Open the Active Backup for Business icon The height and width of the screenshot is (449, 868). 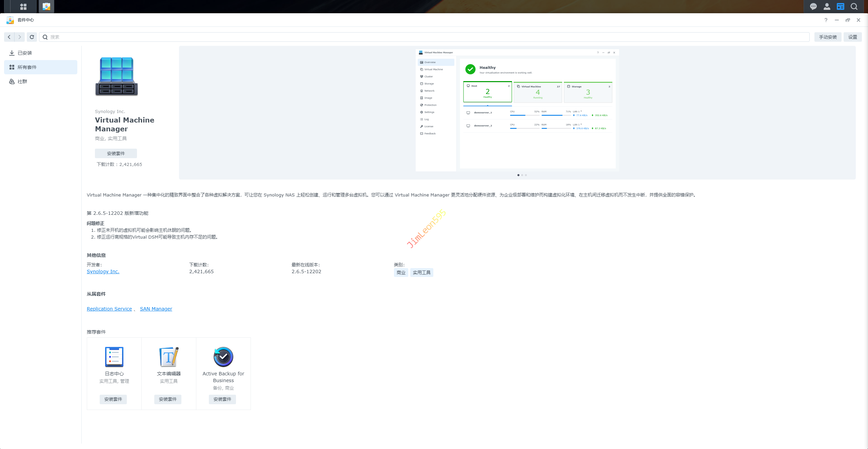click(x=223, y=357)
